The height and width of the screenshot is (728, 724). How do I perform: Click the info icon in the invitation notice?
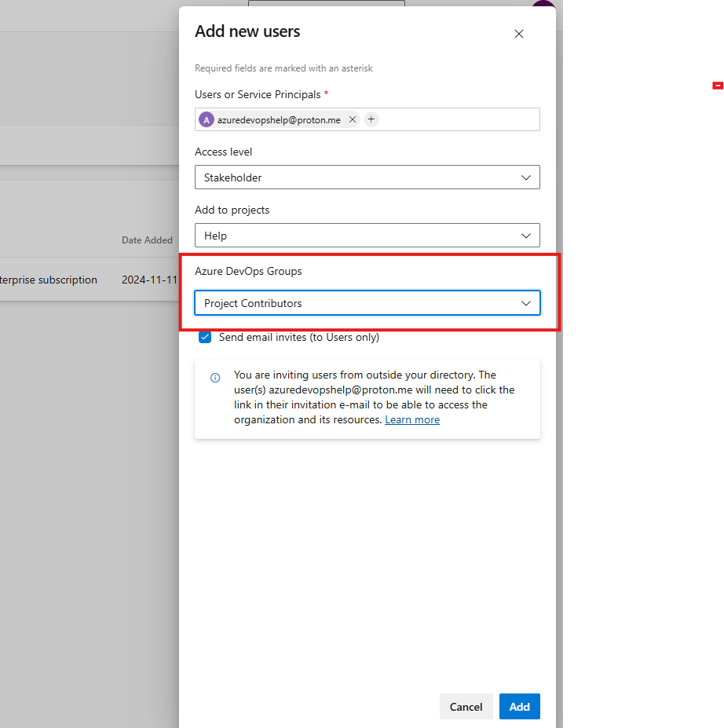[215, 378]
